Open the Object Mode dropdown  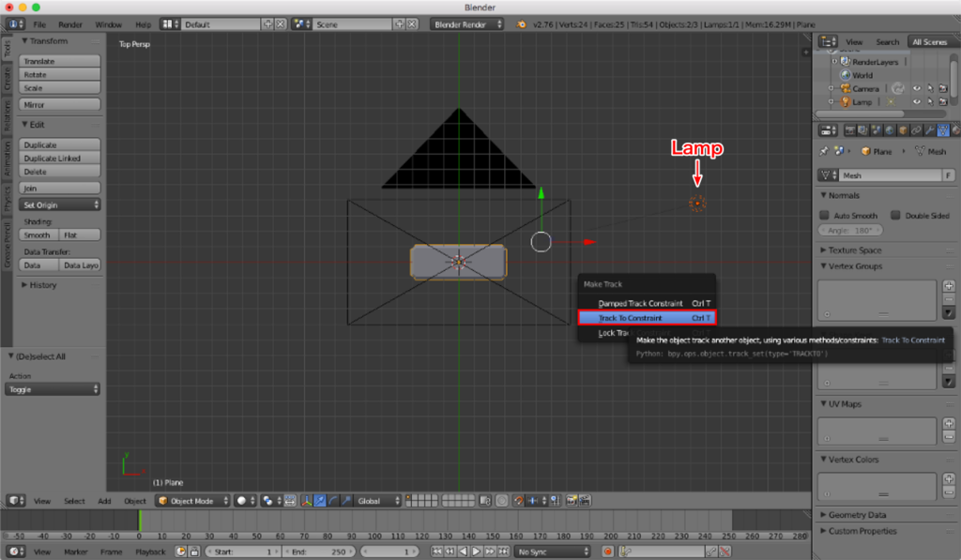click(192, 501)
